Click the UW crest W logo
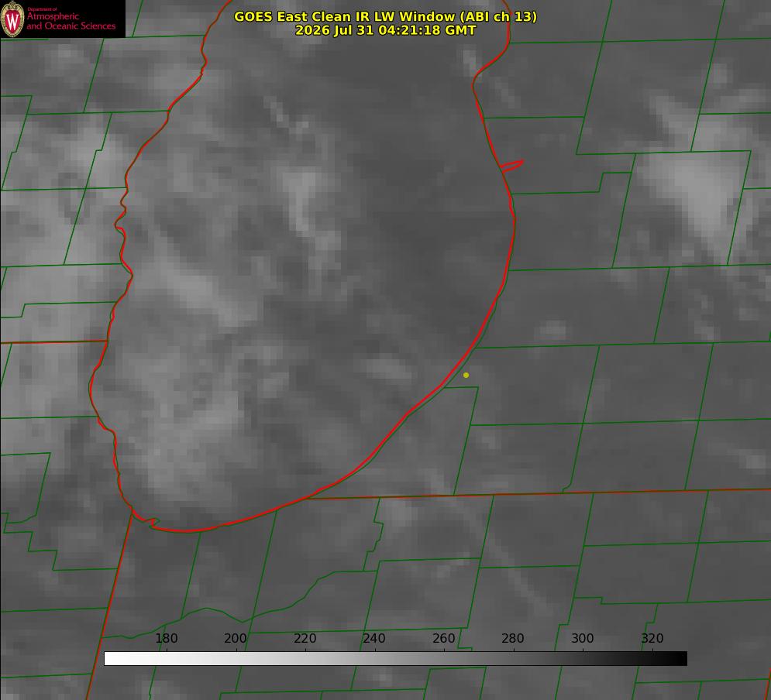The height and width of the screenshot is (700, 771). (x=12, y=19)
